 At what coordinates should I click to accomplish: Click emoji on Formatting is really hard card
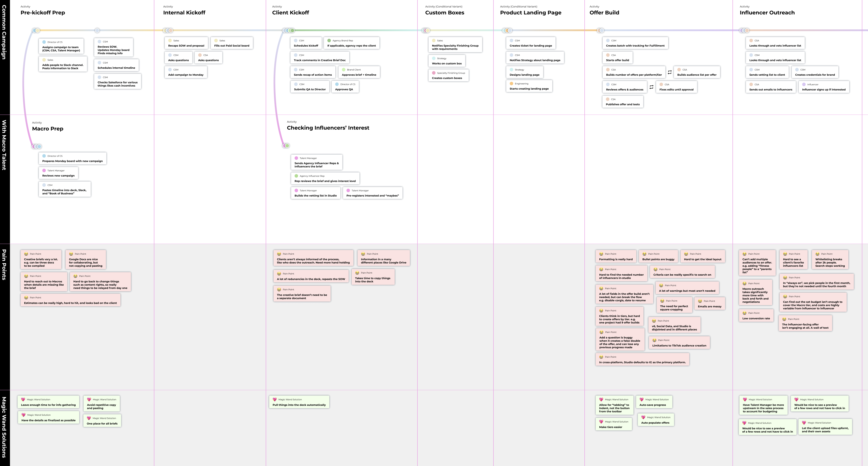click(601, 254)
